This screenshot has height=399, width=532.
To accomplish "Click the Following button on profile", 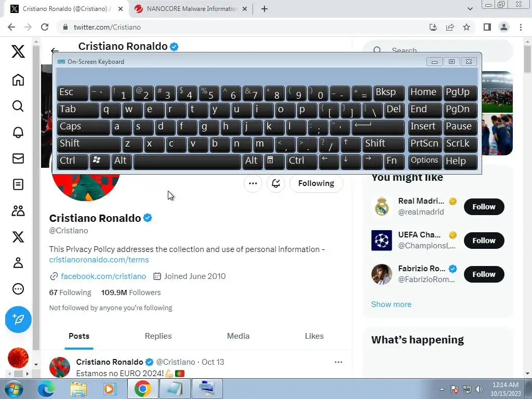I will (x=316, y=183).
